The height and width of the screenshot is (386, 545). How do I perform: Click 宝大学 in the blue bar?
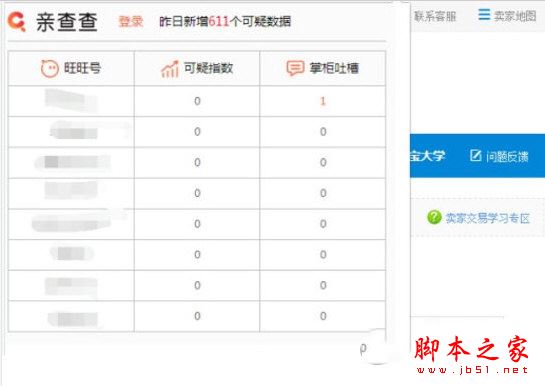click(x=428, y=155)
